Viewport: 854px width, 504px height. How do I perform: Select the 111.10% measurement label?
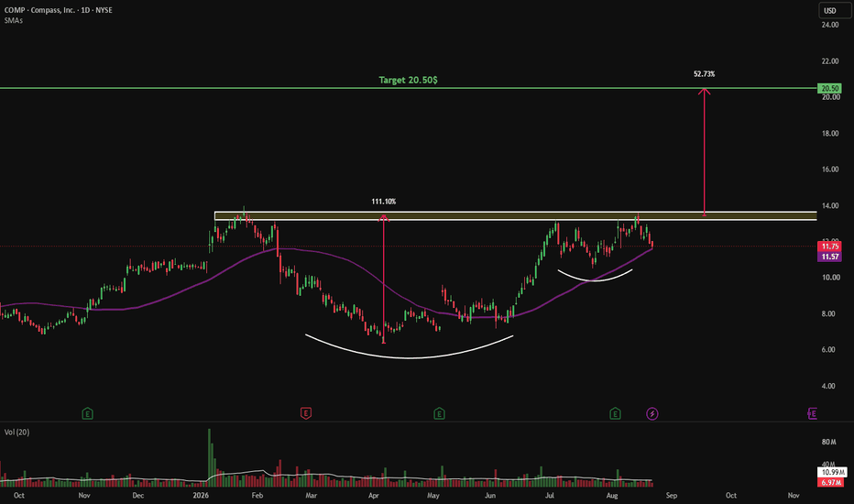point(383,202)
